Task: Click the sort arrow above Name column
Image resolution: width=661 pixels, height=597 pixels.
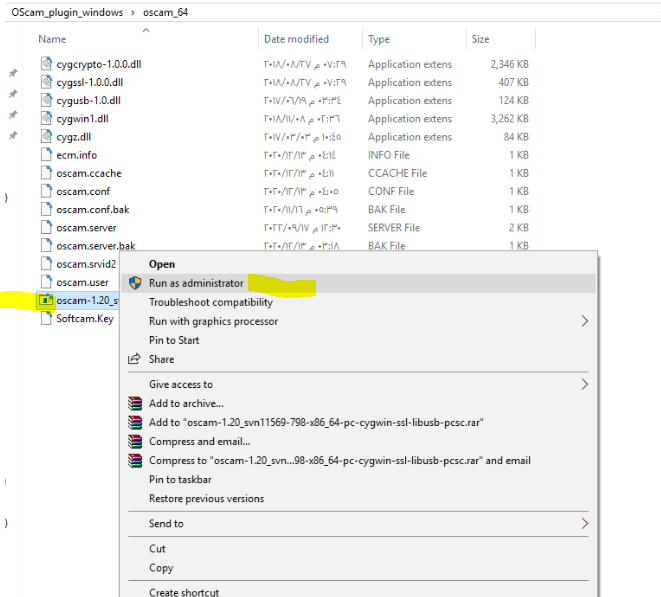Action: coord(146,30)
